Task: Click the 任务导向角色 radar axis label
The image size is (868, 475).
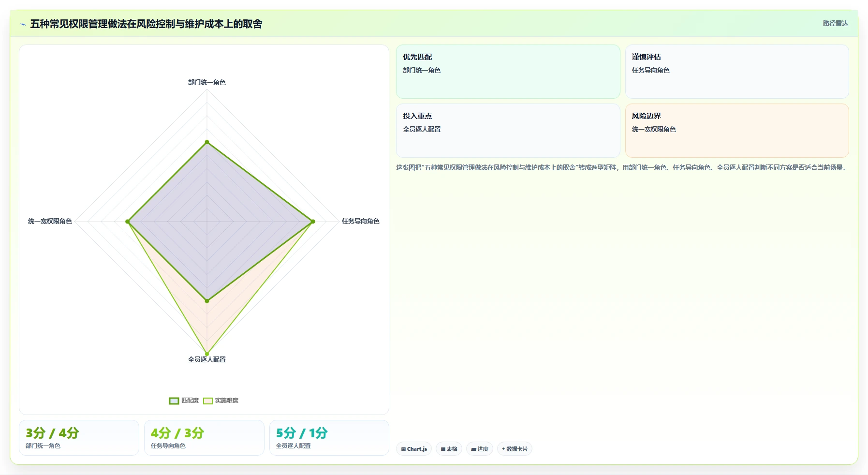Action: point(360,221)
